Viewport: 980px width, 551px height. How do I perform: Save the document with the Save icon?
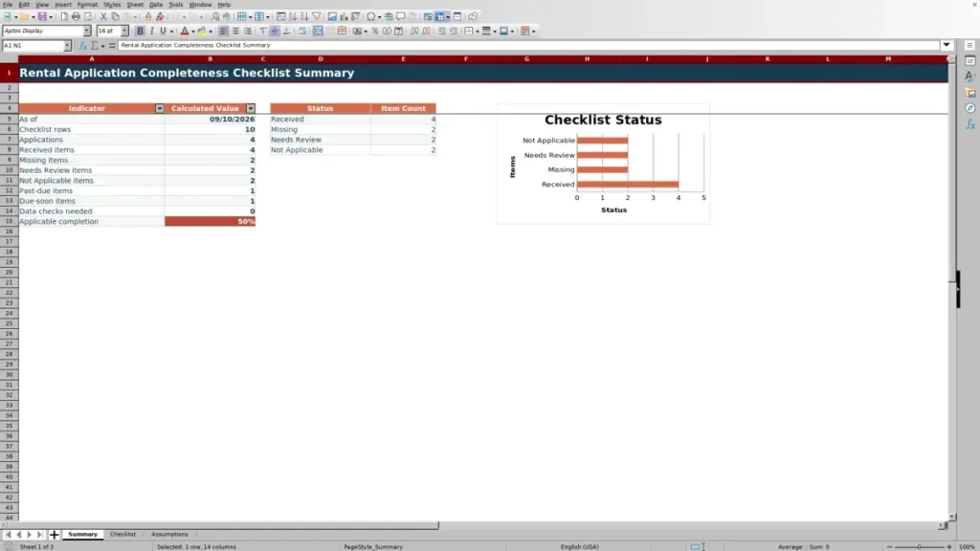pyautogui.click(x=42, y=16)
